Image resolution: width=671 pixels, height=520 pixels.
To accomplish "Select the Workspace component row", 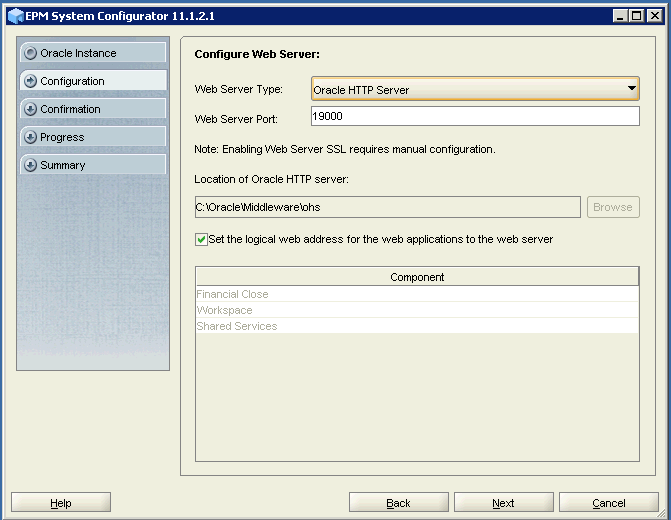I will (417, 310).
